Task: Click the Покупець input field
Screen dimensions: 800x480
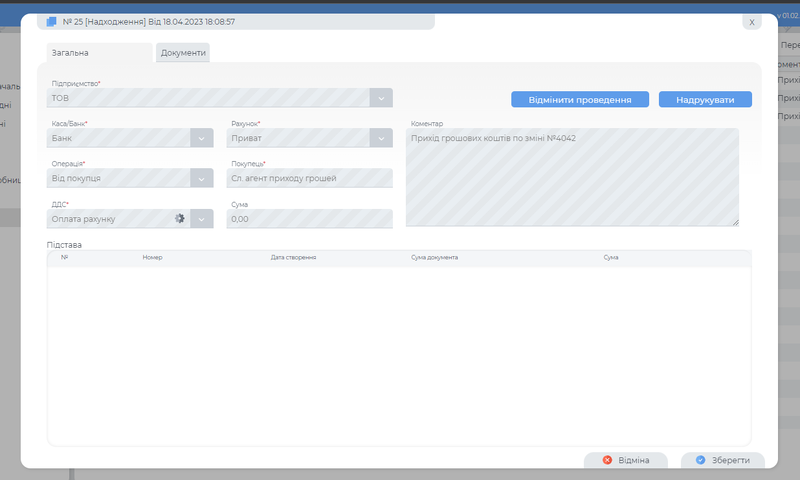Action: click(309, 178)
